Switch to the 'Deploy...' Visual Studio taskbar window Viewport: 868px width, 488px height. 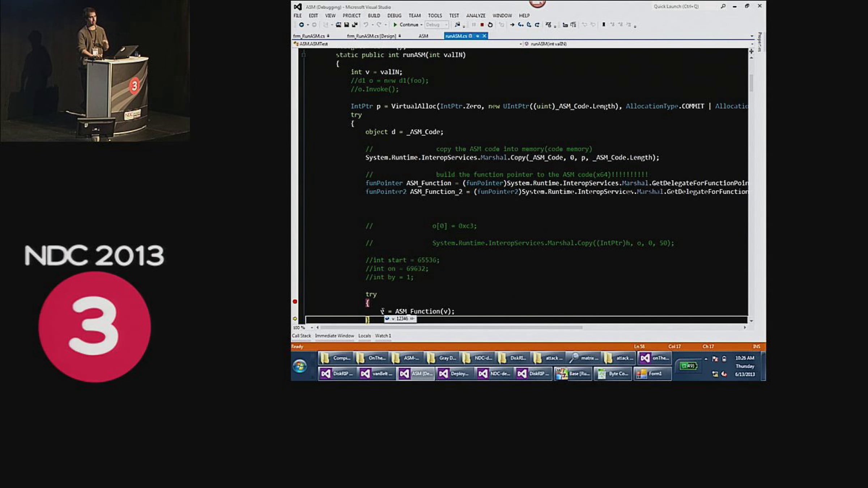coord(455,374)
